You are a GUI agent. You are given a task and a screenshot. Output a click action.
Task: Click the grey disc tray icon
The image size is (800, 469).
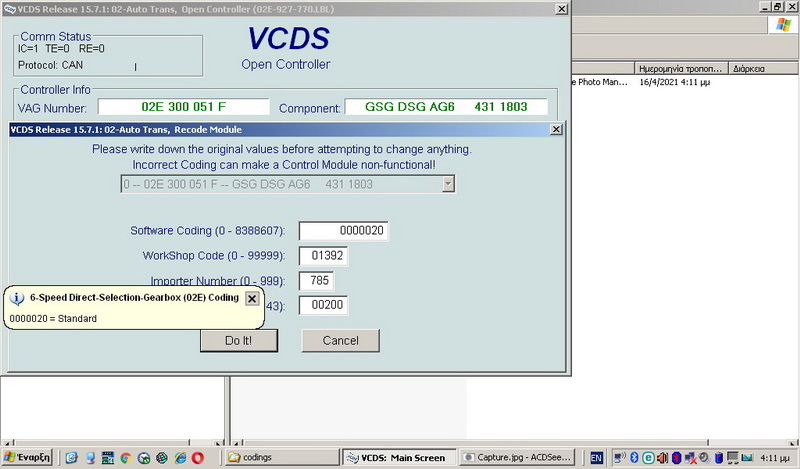click(705, 458)
